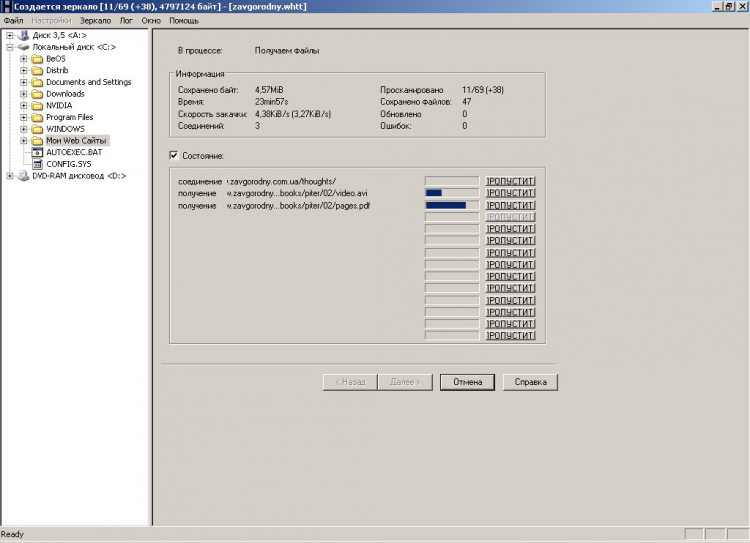Click the 23min57s time value
Screen dimensions: 750x543
pyautogui.click(x=272, y=102)
